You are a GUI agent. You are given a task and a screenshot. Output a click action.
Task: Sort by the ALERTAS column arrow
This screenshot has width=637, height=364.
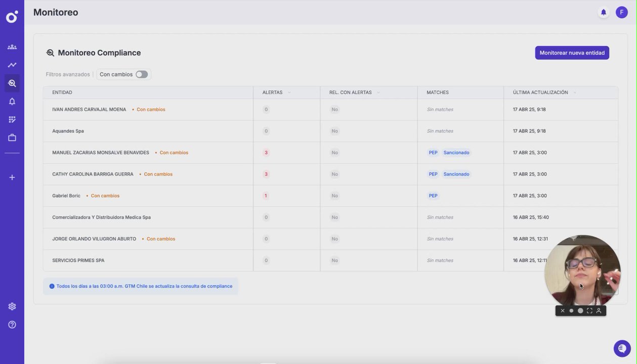point(289,93)
